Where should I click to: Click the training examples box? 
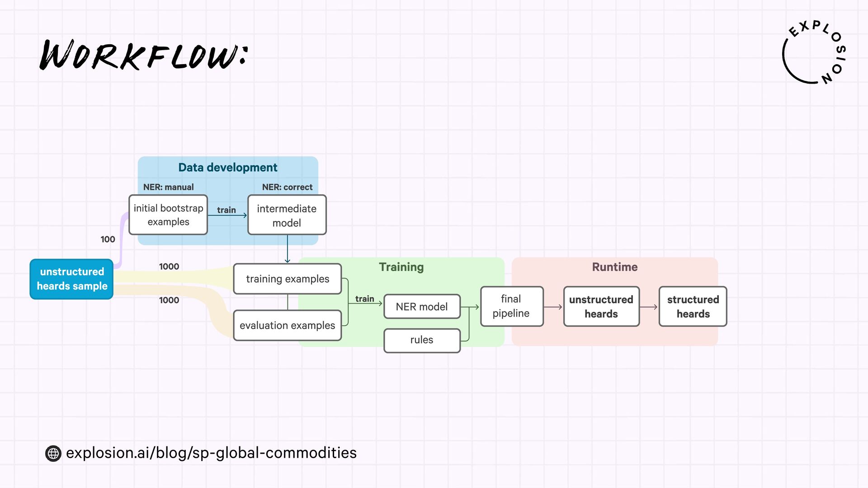pos(288,279)
